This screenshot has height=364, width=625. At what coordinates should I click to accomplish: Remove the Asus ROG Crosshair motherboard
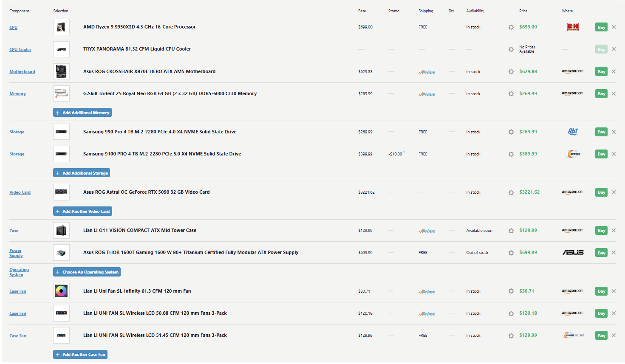(x=614, y=71)
